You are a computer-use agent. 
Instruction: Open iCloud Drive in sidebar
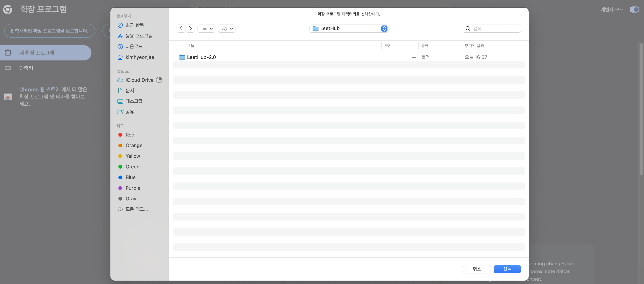[139, 80]
